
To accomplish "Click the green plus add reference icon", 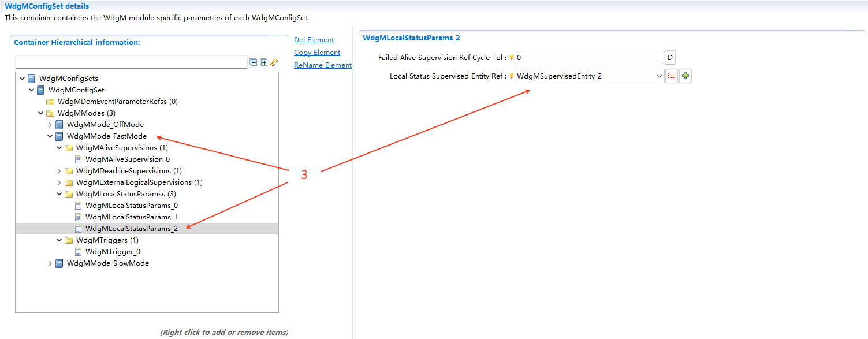I will (x=686, y=76).
